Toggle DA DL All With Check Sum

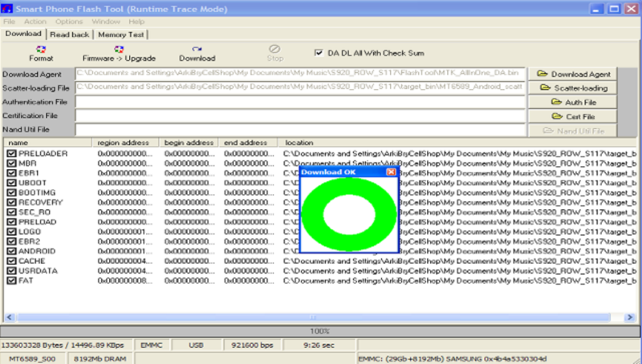coord(319,53)
